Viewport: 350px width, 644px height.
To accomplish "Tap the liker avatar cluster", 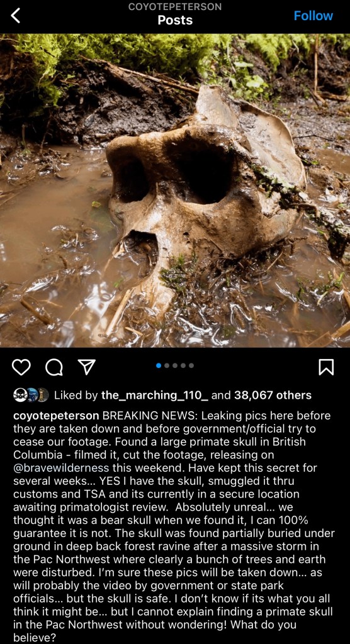I will 31,395.
